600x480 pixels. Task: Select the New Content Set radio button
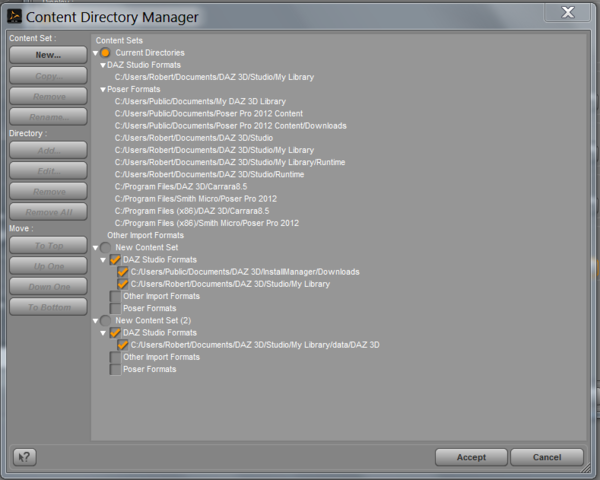click(105, 248)
